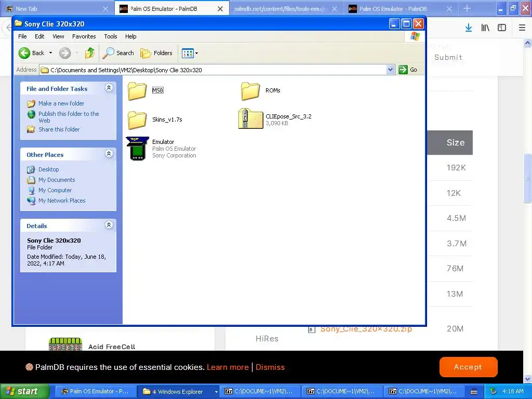Dismiss the cookie notice
The height and width of the screenshot is (399, 532).
(x=270, y=367)
